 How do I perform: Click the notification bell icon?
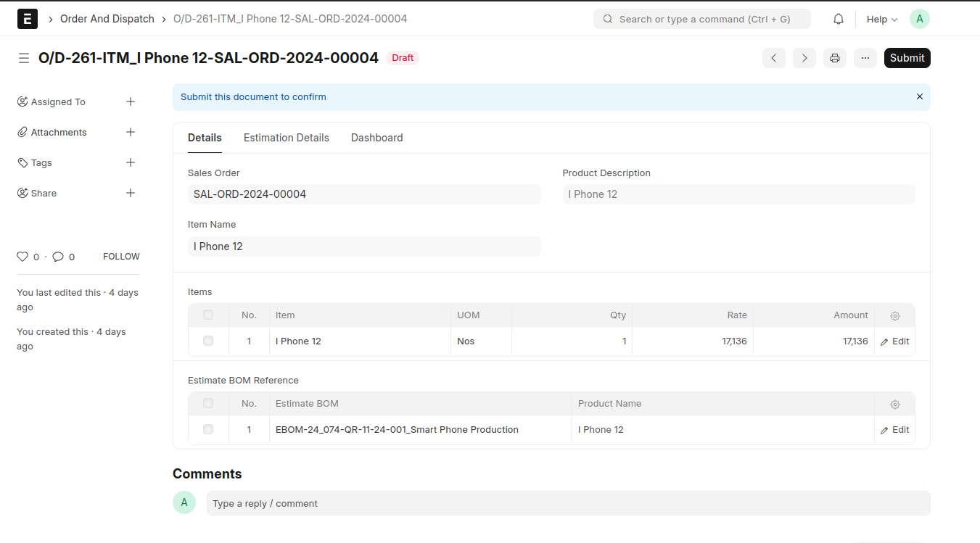pyautogui.click(x=839, y=20)
